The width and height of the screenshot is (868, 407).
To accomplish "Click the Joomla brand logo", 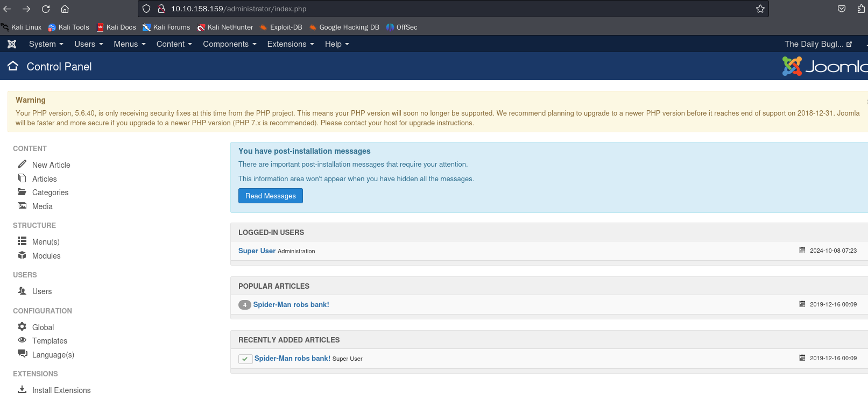I will 825,66.
